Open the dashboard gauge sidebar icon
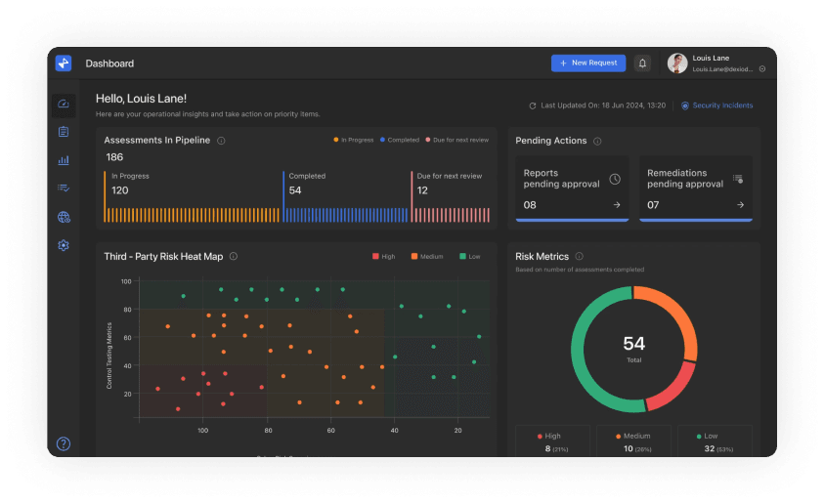The image size is (824, 504). tap(64, 105)
